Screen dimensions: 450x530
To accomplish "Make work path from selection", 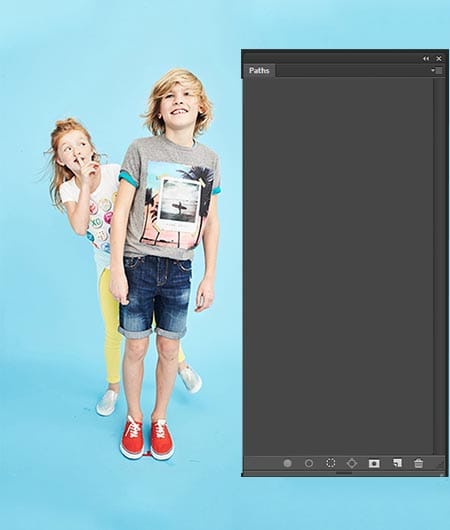I will [x=352, y=463].
